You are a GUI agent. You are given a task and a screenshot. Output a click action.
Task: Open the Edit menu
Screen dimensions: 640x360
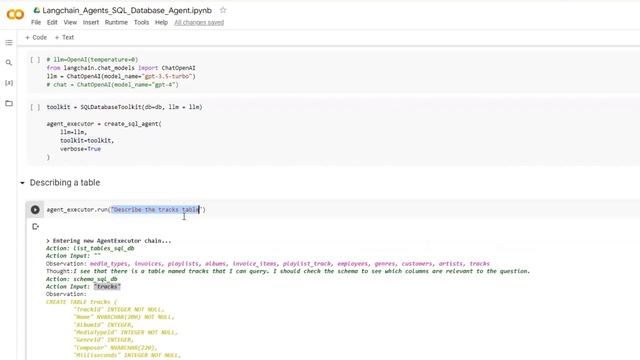point(52,22)
